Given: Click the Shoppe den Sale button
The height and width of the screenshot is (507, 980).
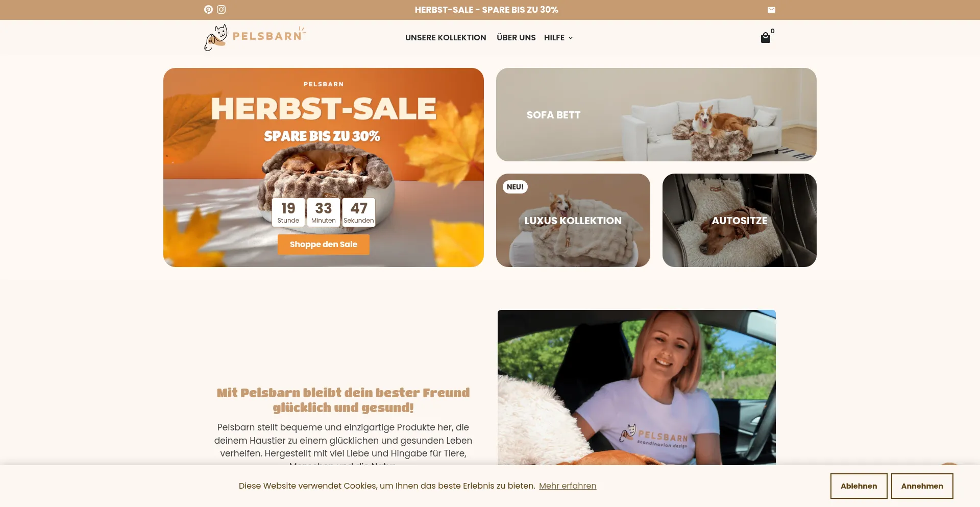Looking at the screenshot, I should [324, 245].
